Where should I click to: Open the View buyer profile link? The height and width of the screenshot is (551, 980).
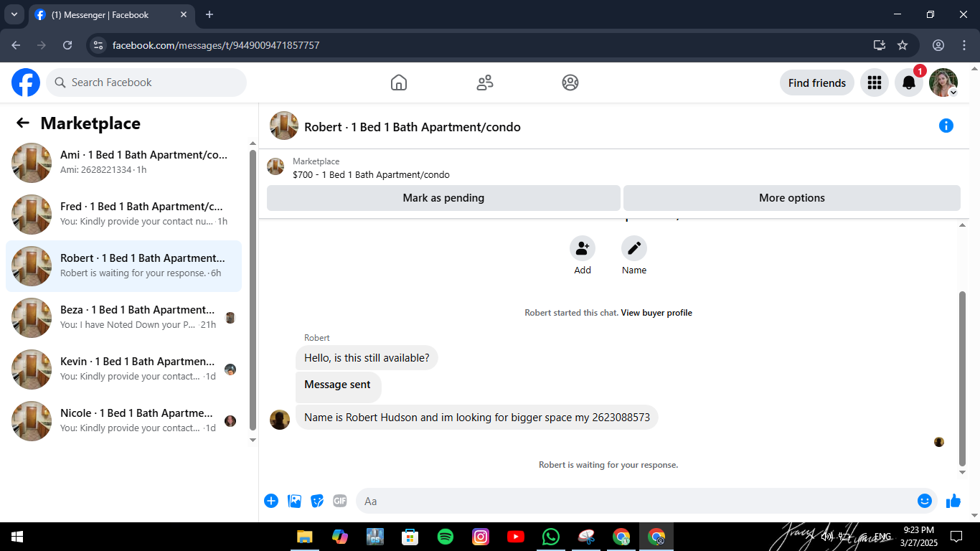[656, 313]
